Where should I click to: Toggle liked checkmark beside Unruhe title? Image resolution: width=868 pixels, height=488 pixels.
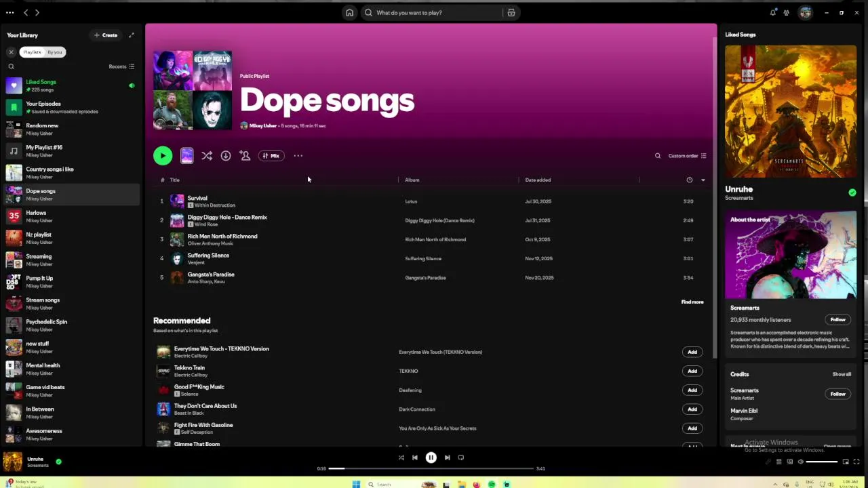pos(852,192)
